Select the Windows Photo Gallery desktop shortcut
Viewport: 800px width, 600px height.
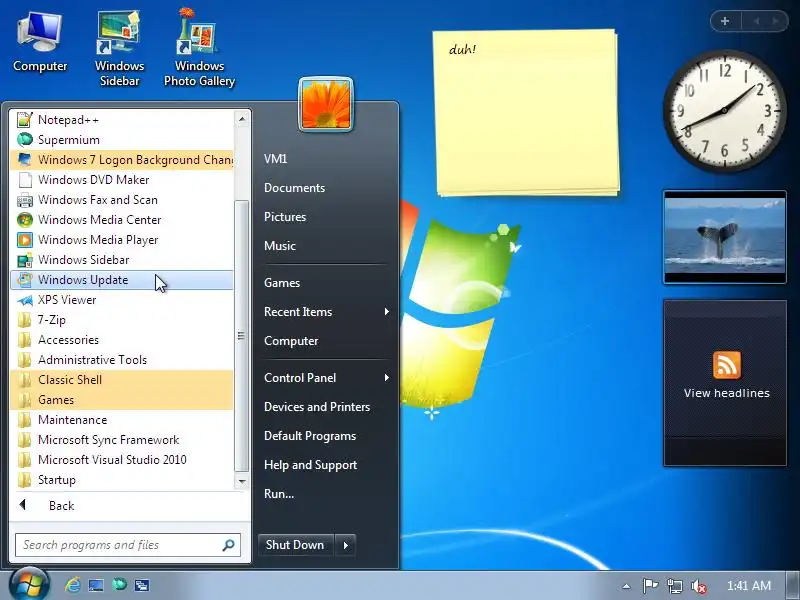click(199, 47)
